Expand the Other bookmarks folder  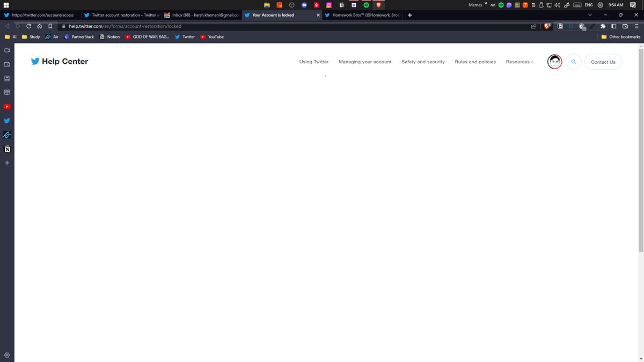[621, 37]
